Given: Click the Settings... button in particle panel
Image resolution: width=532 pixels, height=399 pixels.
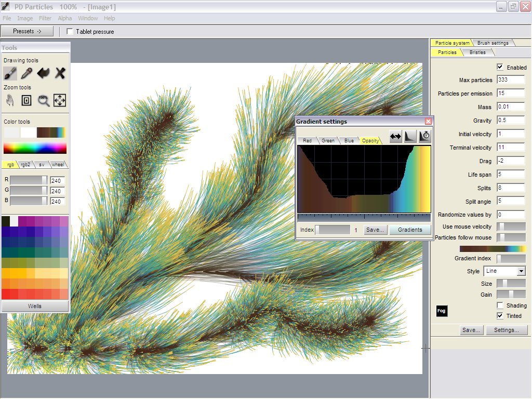Looking at the screenshot, I should [x=507, y=330].
